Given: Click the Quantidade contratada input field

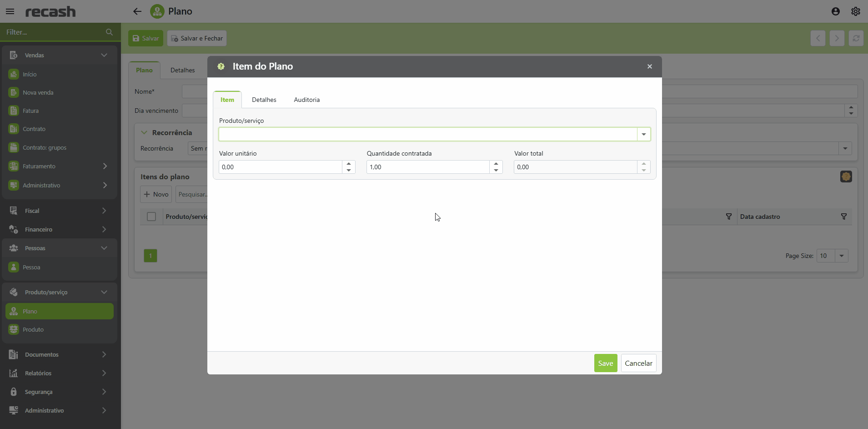Looking at the screenshot, I should click(x=427, y=167).
